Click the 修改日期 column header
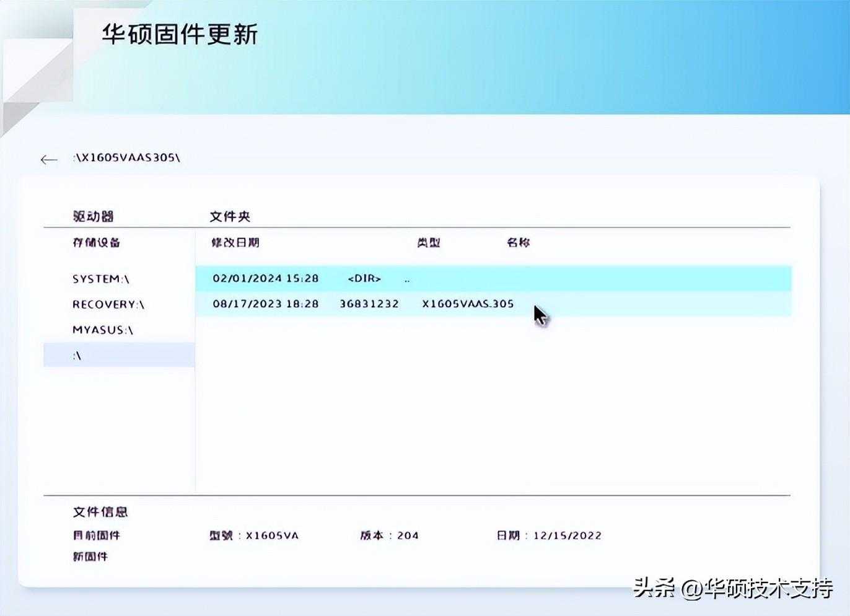The image size is (850, 616). click(x=235, y=242)
